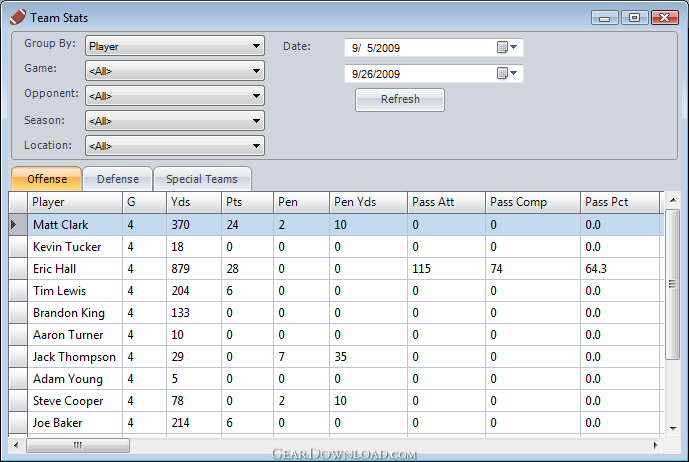Sort by the Player column header
This screenshot has height=462, width=689.
pos(75,202)
